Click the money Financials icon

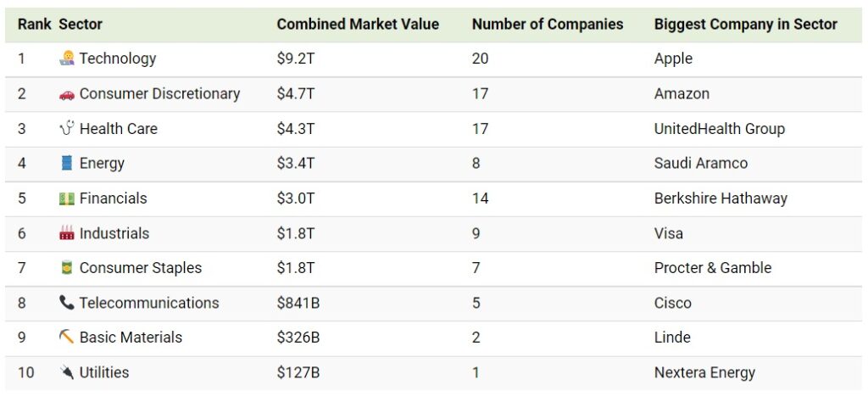point(67,198)
